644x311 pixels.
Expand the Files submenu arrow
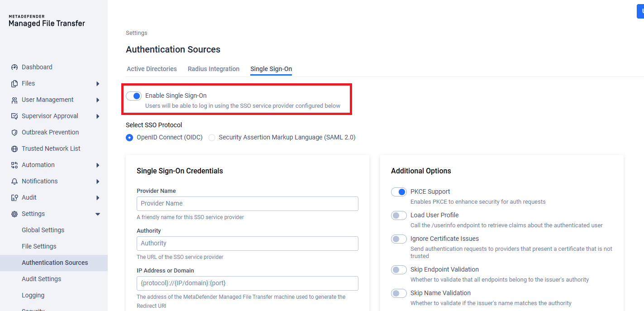click(x=98, y=83)
